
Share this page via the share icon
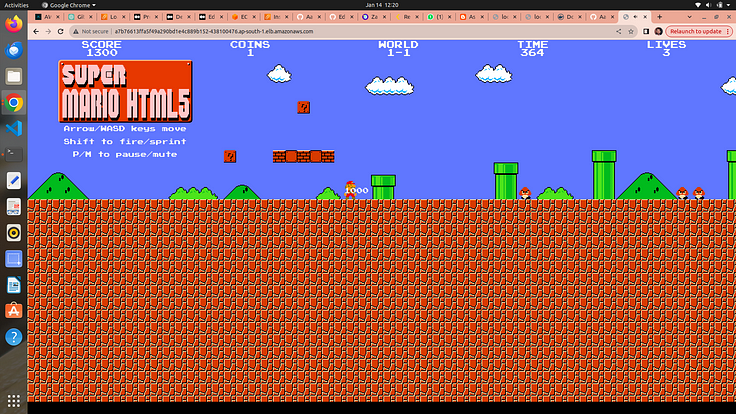point(619,31)
